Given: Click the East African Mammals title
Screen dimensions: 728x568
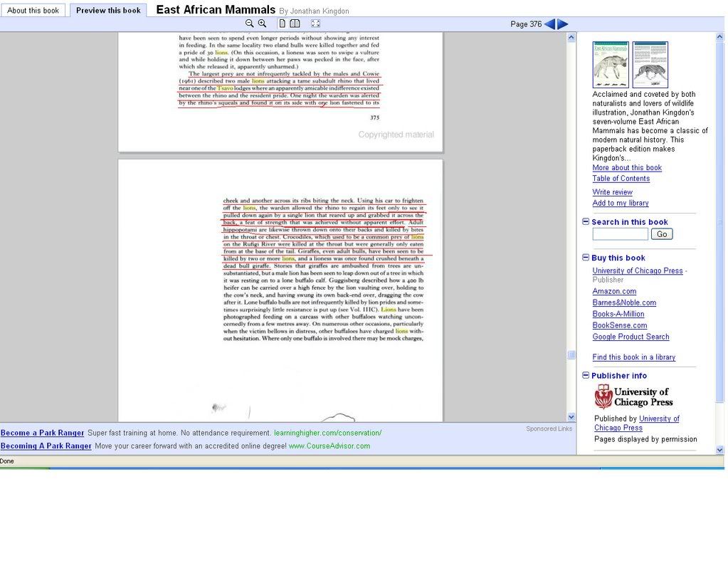Looking at the screenshot, I should tap(216, 10).
